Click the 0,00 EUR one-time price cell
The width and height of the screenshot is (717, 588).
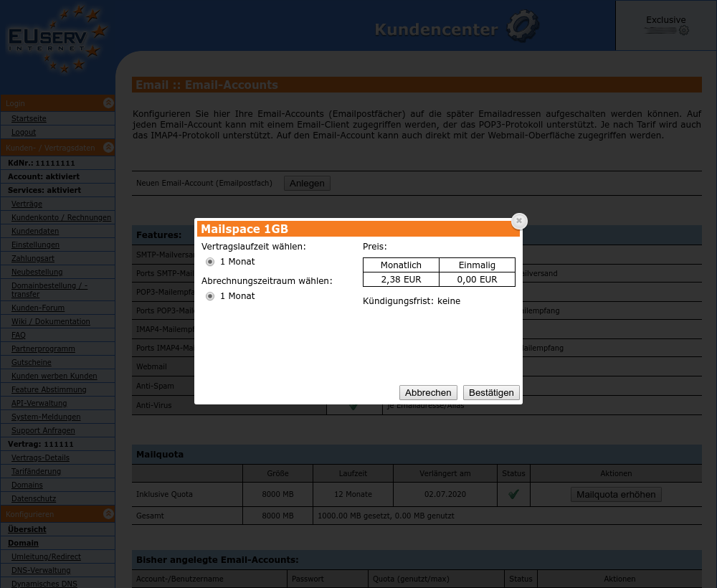pos(477,280)
